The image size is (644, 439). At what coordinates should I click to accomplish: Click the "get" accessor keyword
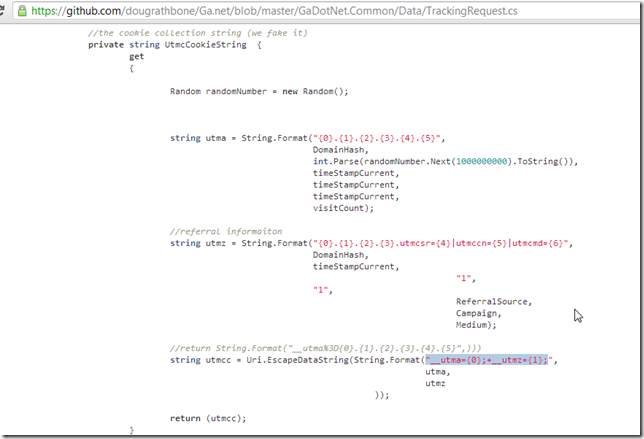(x=136, y=57)
